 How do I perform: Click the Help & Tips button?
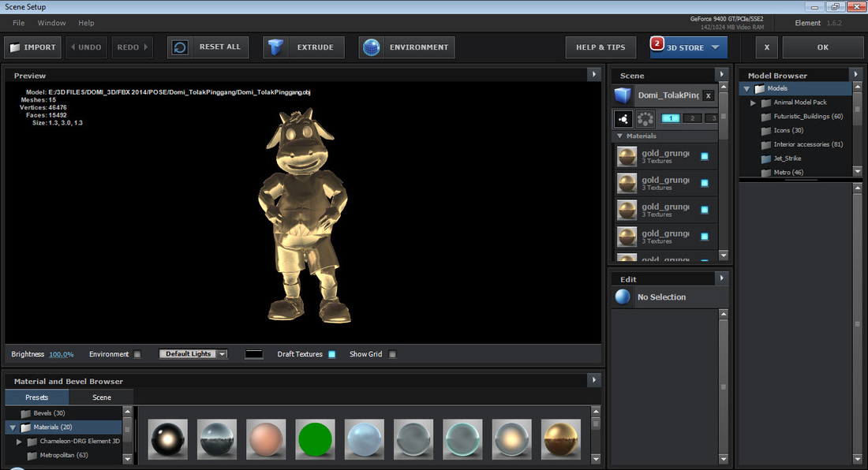600,47
